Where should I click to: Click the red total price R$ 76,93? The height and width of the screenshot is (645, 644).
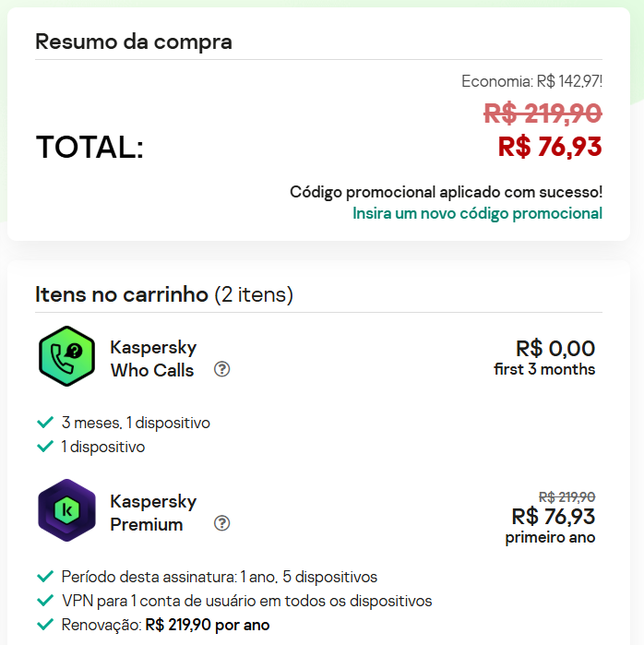[x=550, y=147]
